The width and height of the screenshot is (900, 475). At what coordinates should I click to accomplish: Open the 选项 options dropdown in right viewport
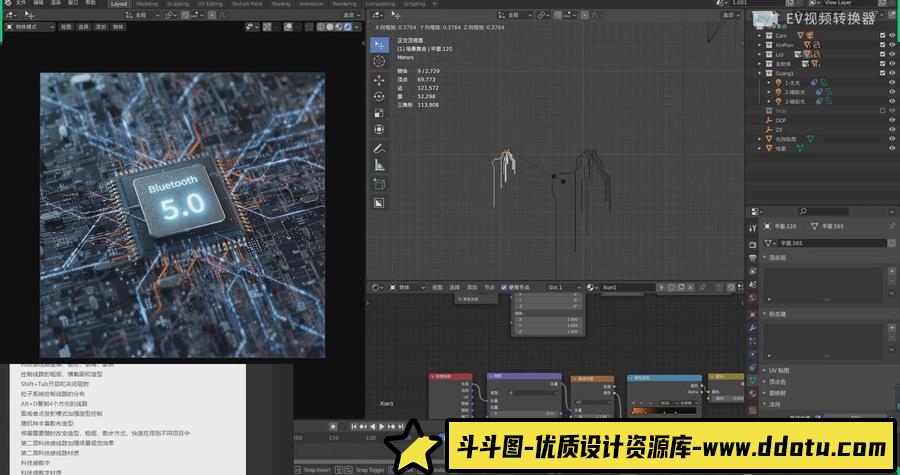pos(731,15)
